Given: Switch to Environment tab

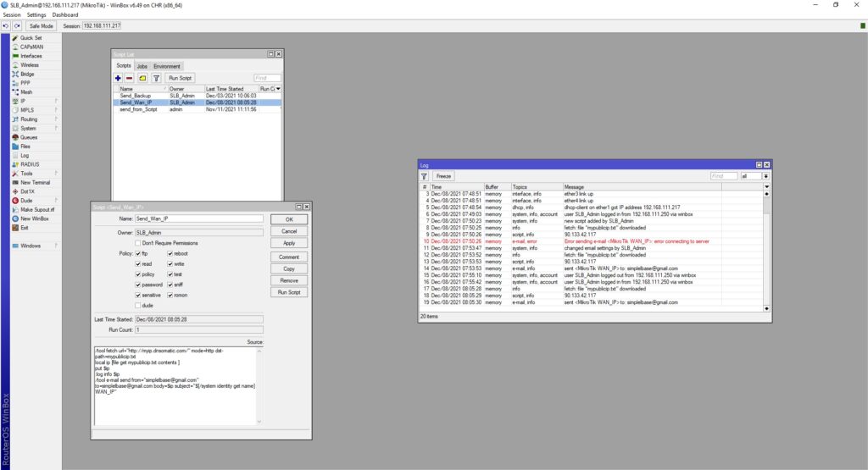Looking at the screenshot, I should tap(167, 66).
